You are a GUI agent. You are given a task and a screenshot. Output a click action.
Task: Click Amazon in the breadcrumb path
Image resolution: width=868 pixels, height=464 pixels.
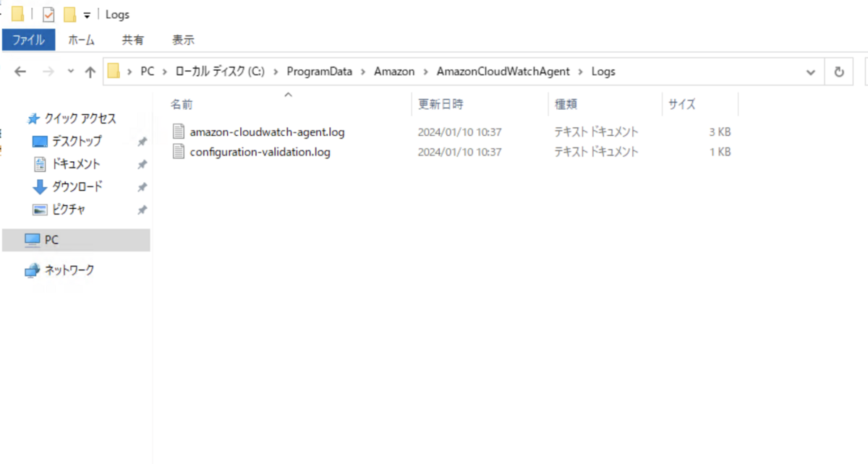coord(394,72)
